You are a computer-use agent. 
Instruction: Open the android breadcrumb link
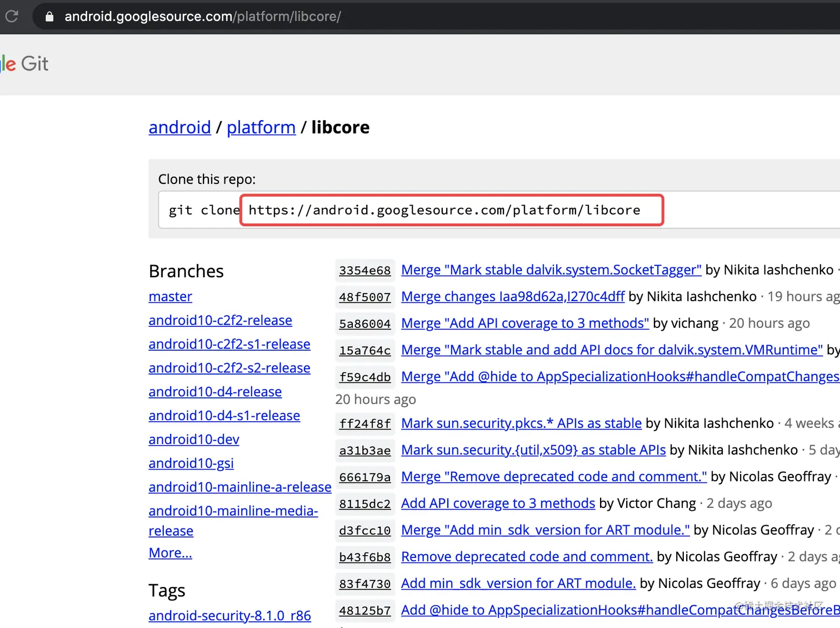tap(179, 127)
